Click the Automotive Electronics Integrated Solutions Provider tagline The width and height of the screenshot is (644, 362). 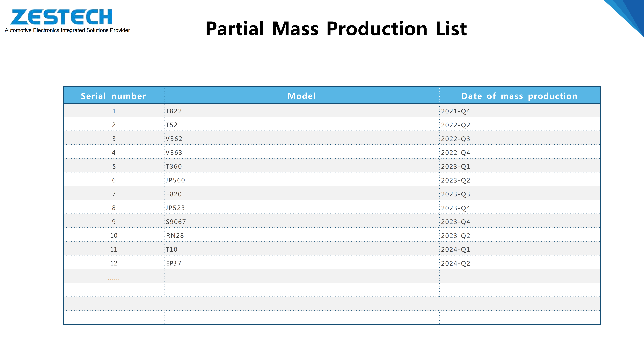coord(67,30)
